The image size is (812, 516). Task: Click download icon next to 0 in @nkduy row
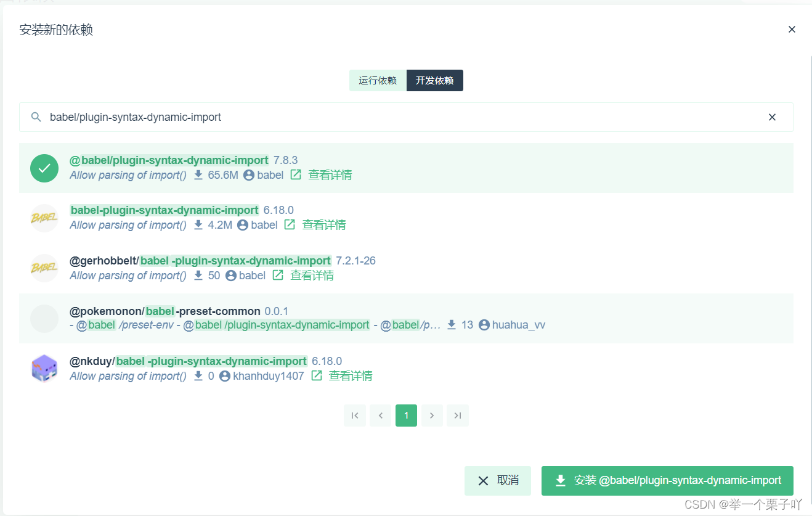click(x=198, y=376)
